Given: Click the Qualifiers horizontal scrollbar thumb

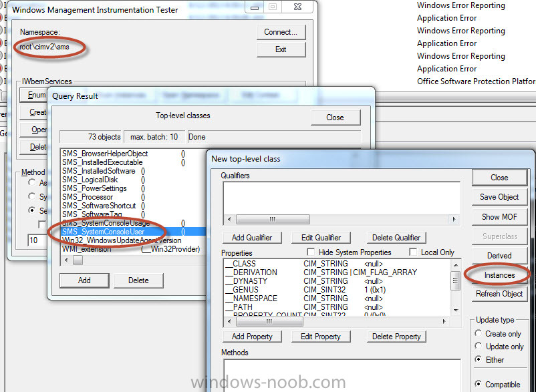Looking at the screenshot, I should point(273,219).
